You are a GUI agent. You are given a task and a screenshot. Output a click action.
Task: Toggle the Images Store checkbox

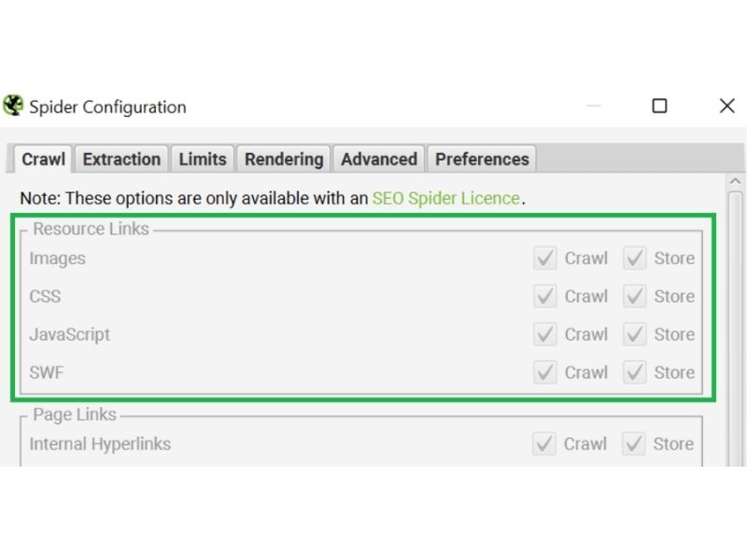pyautogui.click(x=635, y=259)
